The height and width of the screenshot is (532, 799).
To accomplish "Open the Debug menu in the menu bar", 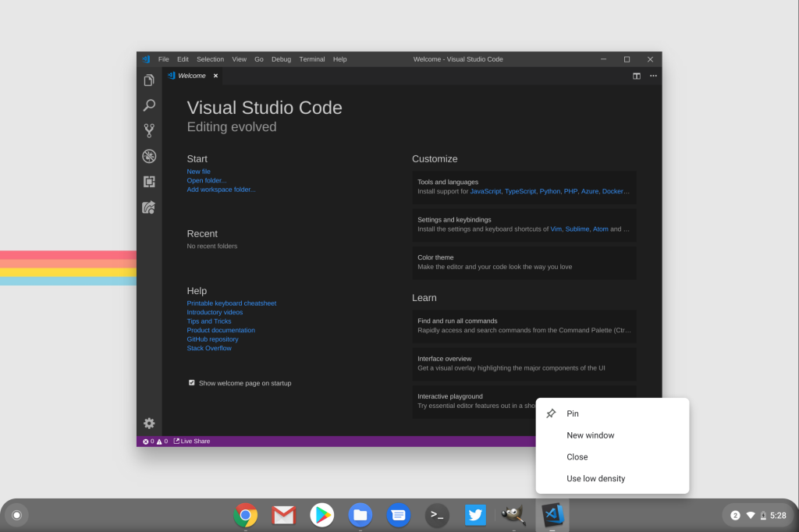I will pos(281,59).
